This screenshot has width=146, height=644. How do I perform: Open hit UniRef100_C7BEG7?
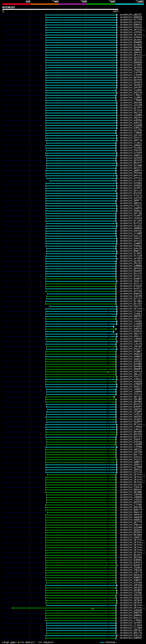pos(131,95)
